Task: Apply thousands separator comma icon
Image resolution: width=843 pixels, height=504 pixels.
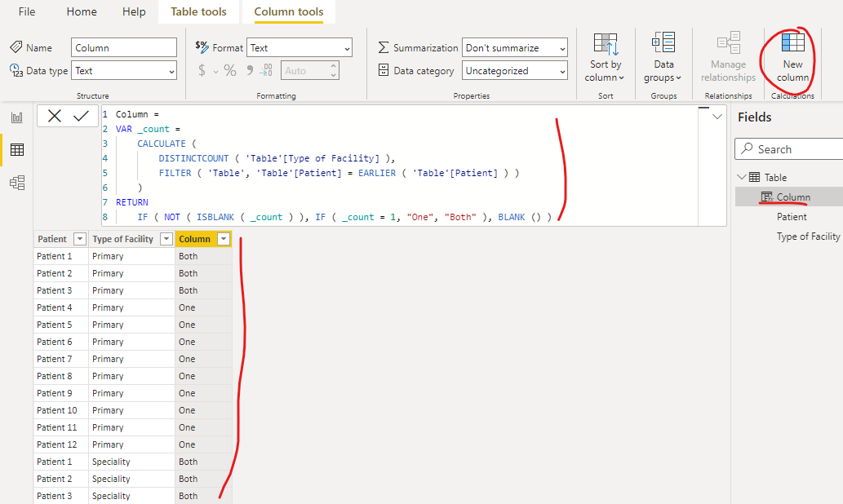Action: click(250, 70)
